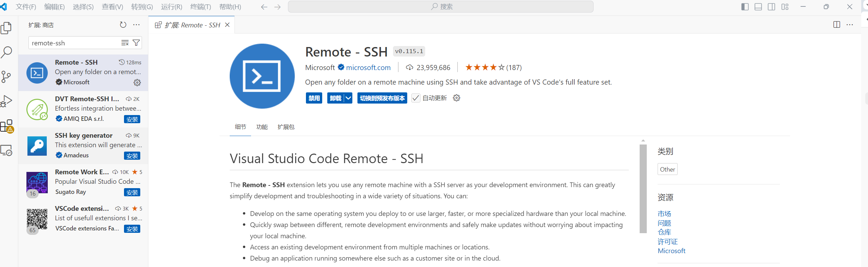Open manage gear for Remote - SSH list item
This screenshot has height=267, width=868.
tap(137, 83)
